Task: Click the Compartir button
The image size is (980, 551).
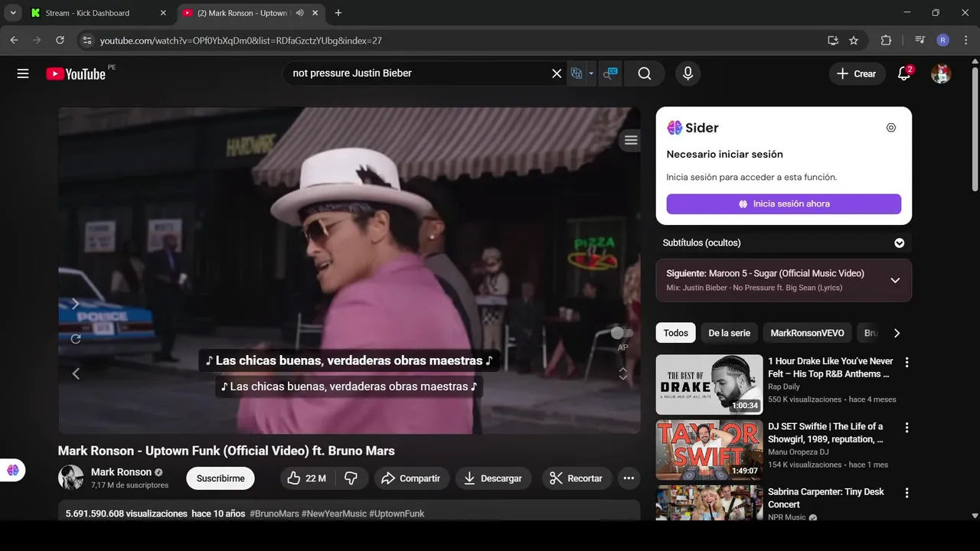Action: tap(410, 478)
